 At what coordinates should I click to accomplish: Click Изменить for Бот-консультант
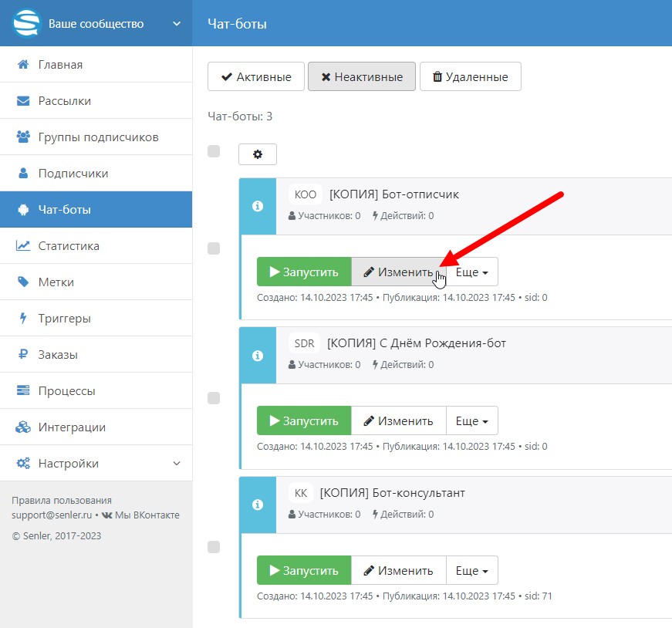[398, 571]
